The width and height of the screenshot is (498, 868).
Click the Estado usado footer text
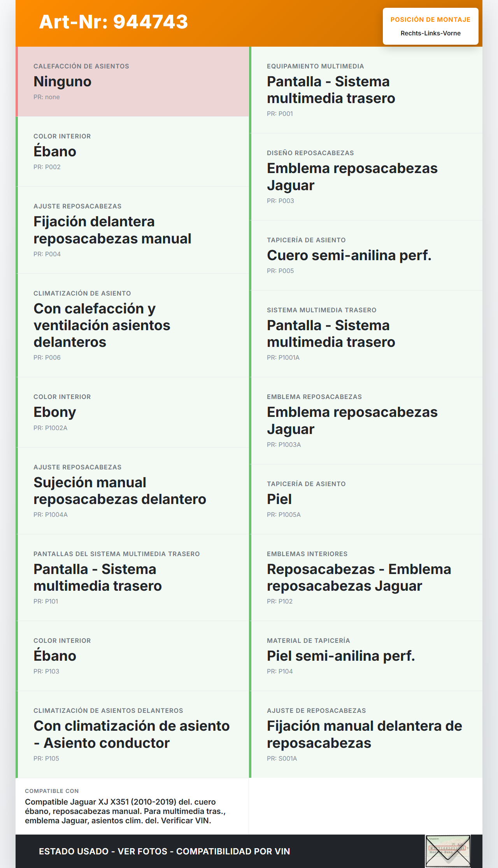164,851
